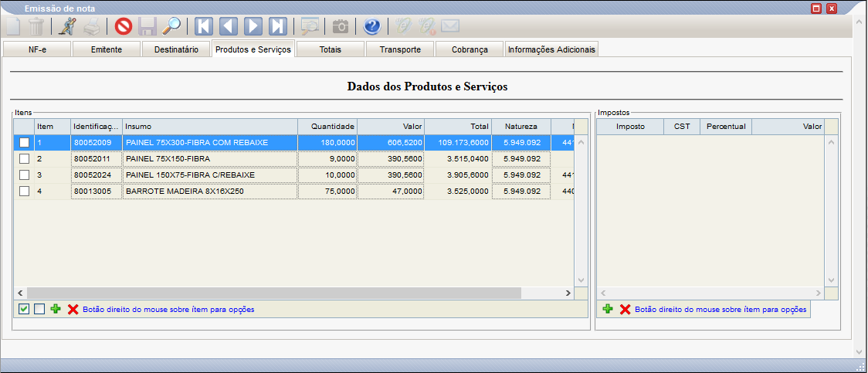Click the red cancel prohibition icon
This screenshot has height=373, width=868.
coord(123,26)
